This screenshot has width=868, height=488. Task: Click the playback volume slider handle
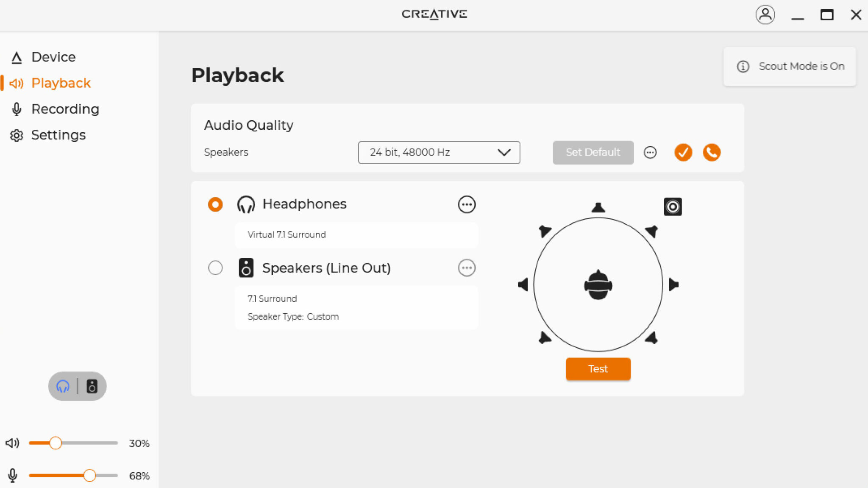pyautogui.click(x=56, y=443)
